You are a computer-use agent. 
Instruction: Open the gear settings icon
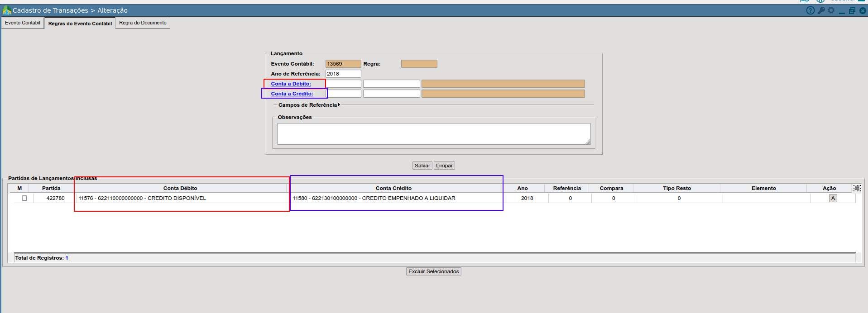tap(831, 10)
